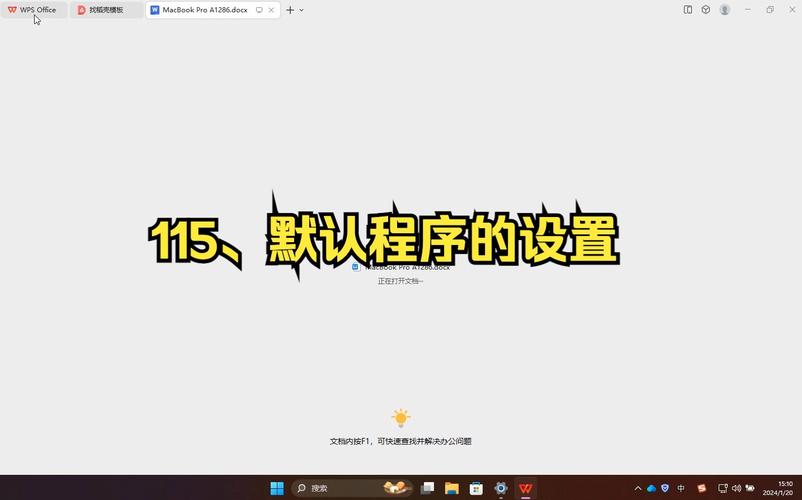
Task: Open the 找稻壳模板 tab
Action: [x=106, y=10]
